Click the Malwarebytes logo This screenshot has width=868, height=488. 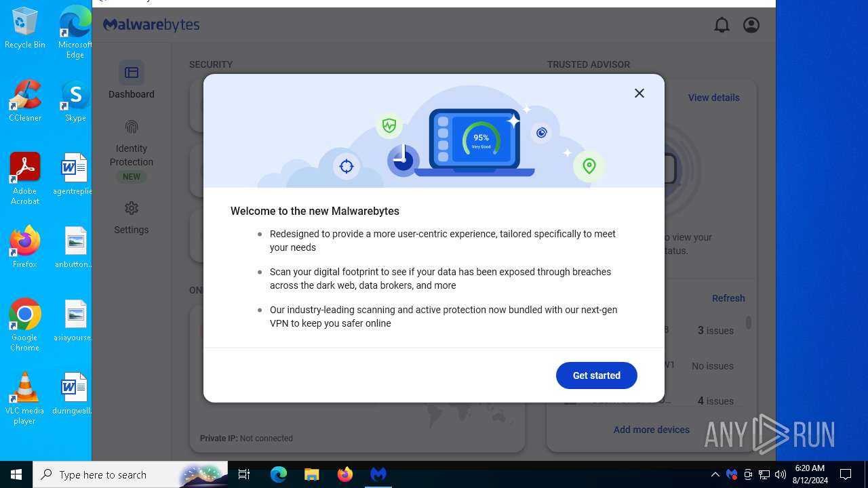[x=151, y=25]
